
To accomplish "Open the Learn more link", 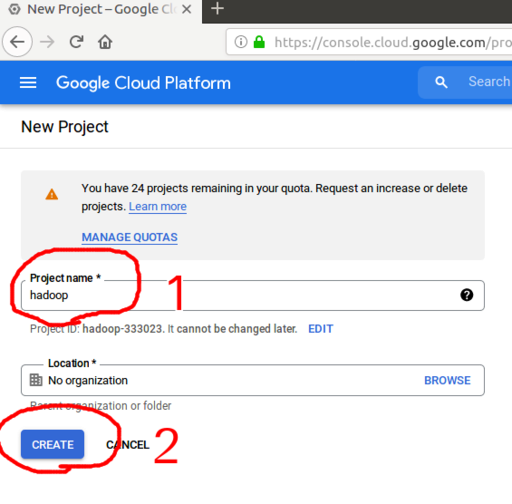I will point(158,207).
